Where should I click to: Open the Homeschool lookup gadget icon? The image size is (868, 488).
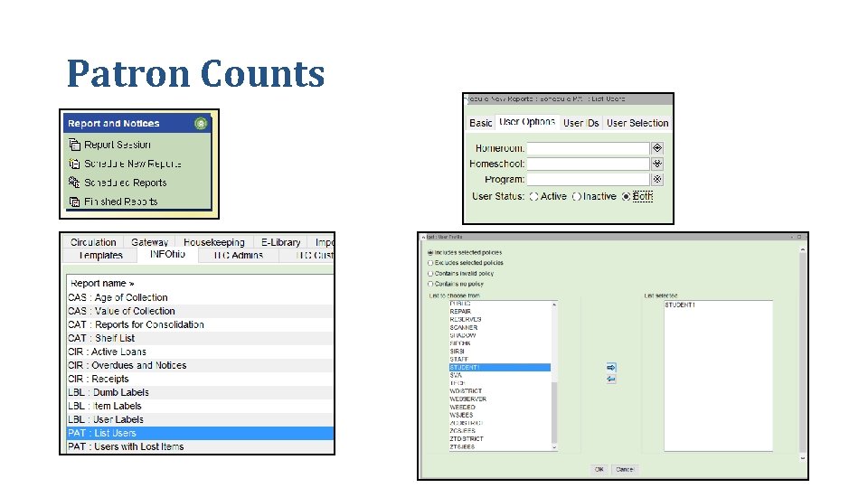coord(657,164)
